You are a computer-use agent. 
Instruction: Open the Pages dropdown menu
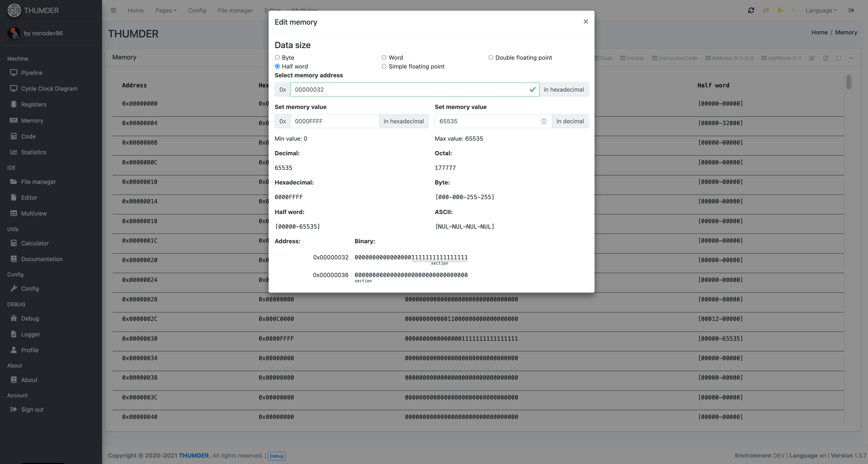pos(166,10)
